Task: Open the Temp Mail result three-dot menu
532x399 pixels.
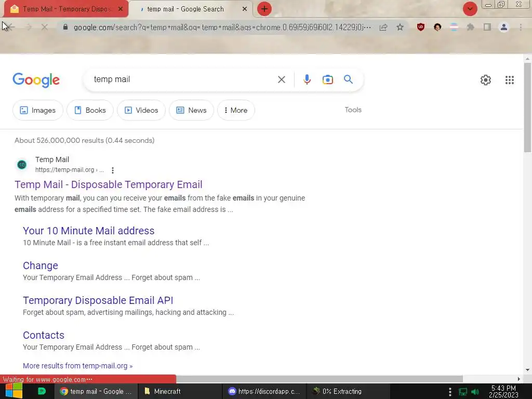Action: 113,170
